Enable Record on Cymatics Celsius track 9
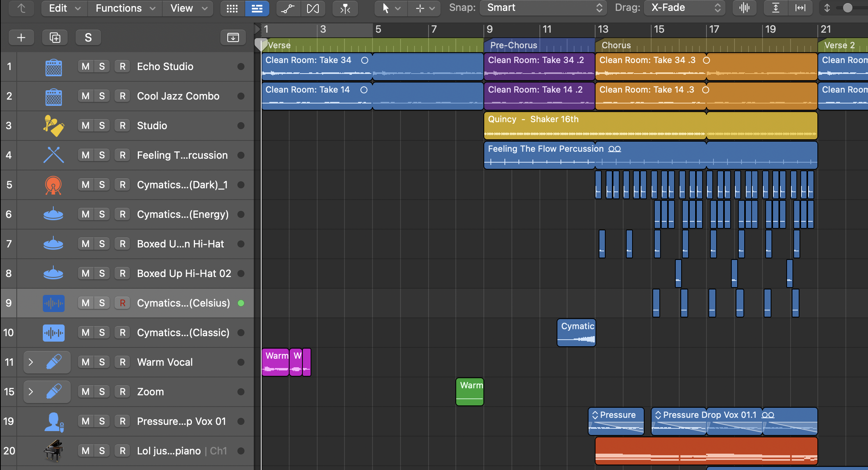This screenshot has width=868, height=470. pos(122,303)
